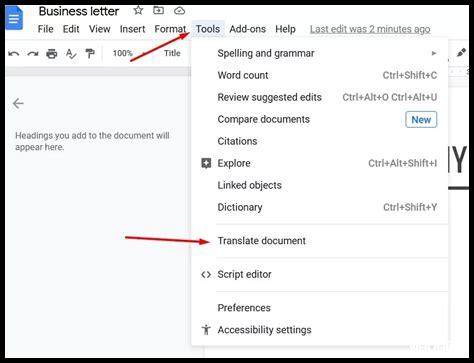Click Ctrl+Alt+Shift+I shortcut text
Screen dimensions: 474x363
coord(402,163)
